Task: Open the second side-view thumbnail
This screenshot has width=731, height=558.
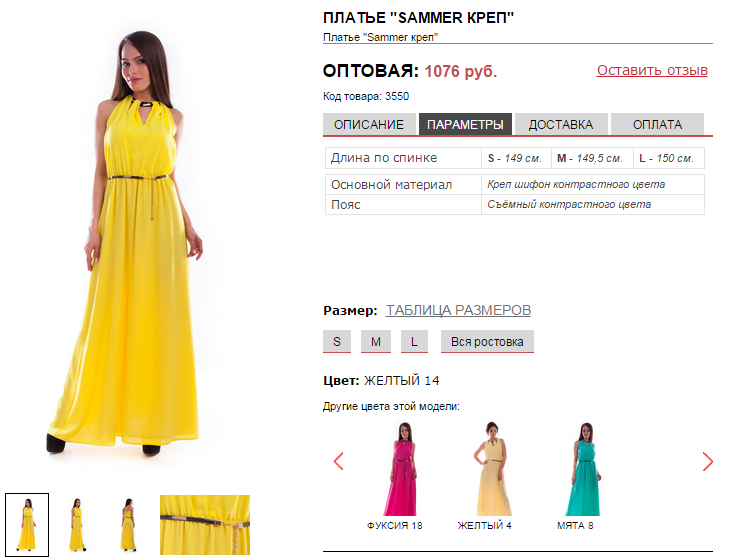Action: [x=77, y=525]
